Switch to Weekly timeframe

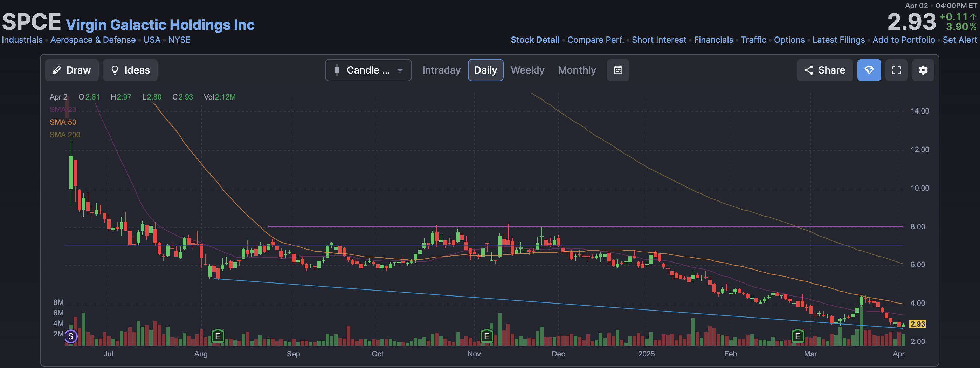coord(527,70)
